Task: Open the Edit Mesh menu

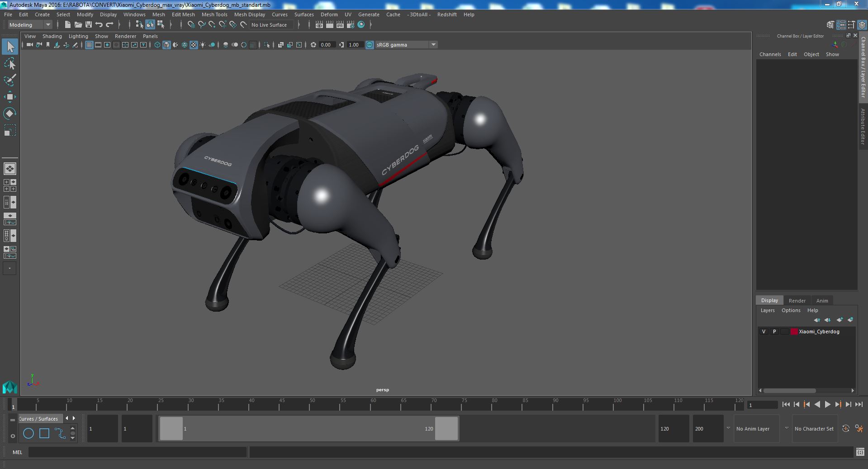Action: (183, 14)
